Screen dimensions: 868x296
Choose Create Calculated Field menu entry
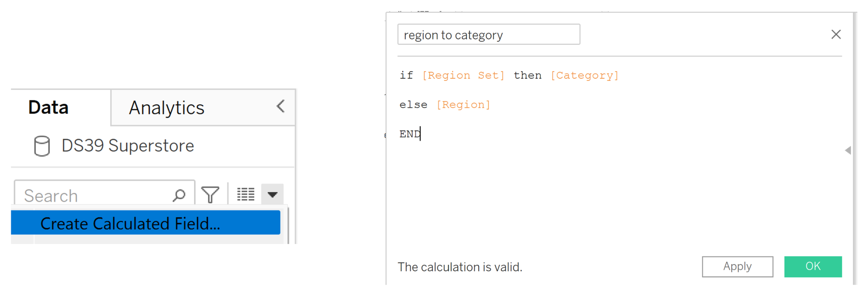pos(130,223)
